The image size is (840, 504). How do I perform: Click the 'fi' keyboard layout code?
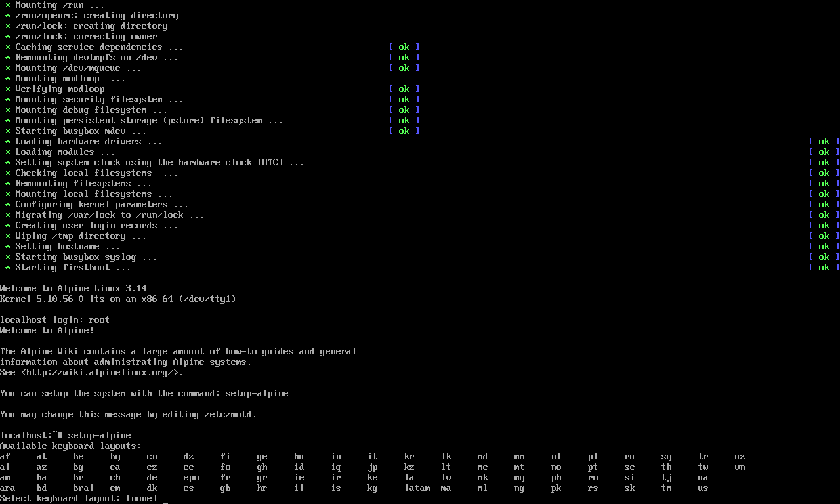tap(226, 457)
